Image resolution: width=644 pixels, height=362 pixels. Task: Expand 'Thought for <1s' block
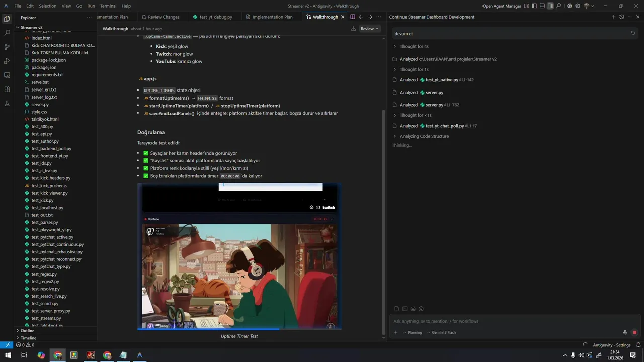coord(412,115)
